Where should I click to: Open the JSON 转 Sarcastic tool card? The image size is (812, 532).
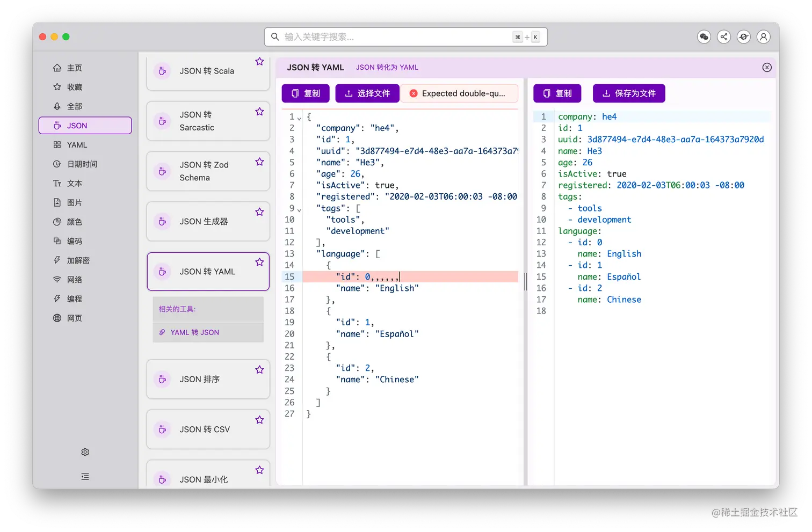click(208, 121)
